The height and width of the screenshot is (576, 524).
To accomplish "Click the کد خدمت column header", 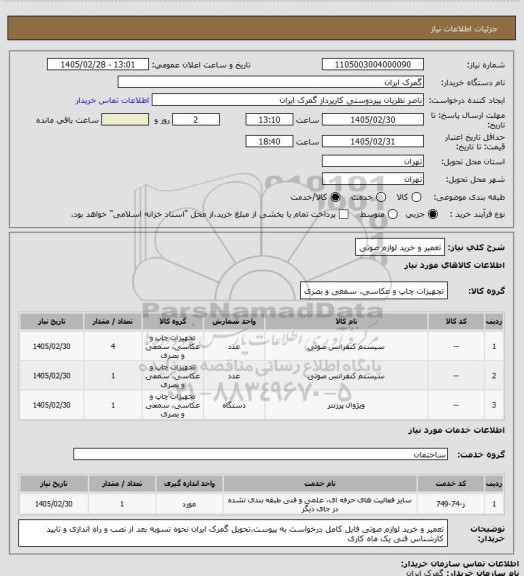I will pos(451,484).
